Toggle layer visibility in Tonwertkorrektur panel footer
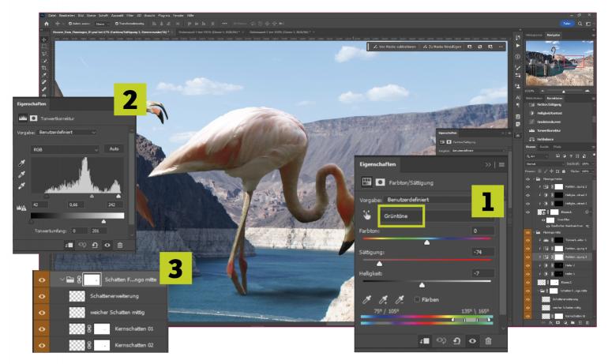Image resolution: width=608 pixels, height=364 pixels. point(107,245)
